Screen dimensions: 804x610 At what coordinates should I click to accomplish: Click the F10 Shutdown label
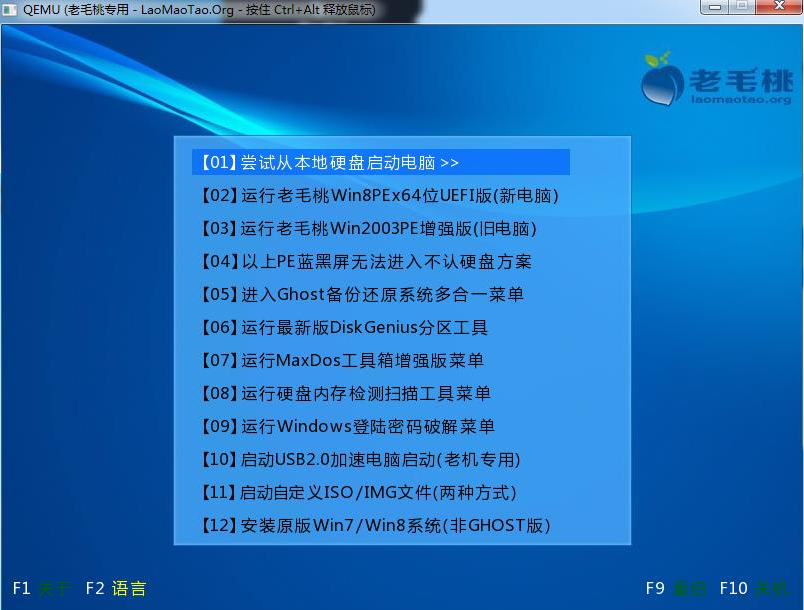point(753,588)
